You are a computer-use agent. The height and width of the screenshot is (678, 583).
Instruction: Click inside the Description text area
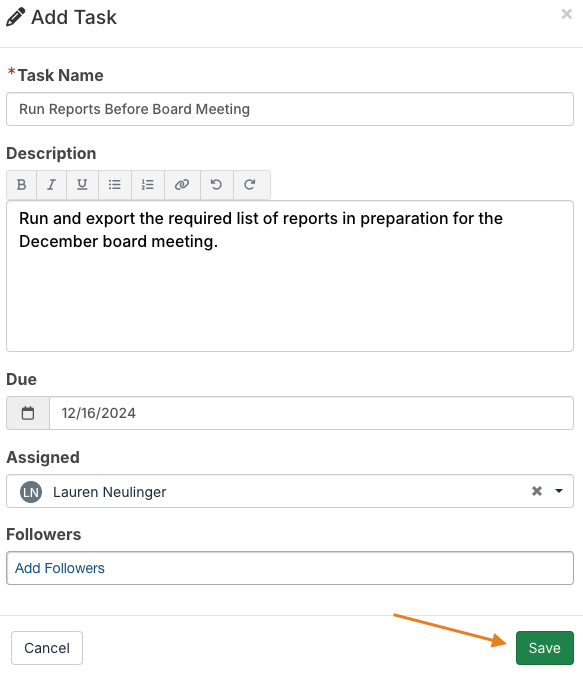290,276
